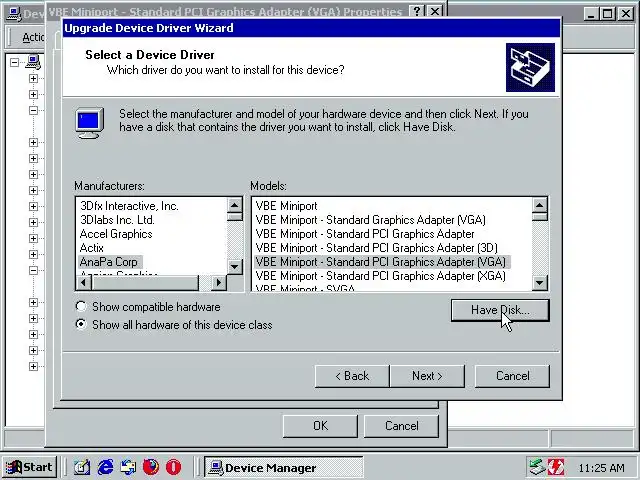Select manufacturer Accel Graphics
The width and height of the screenshot is (640, 480).
coord(116,234)
